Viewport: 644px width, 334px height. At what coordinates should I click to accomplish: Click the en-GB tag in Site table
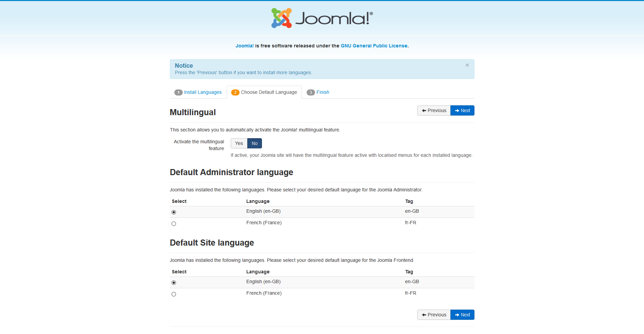click(x=412, y=281)
